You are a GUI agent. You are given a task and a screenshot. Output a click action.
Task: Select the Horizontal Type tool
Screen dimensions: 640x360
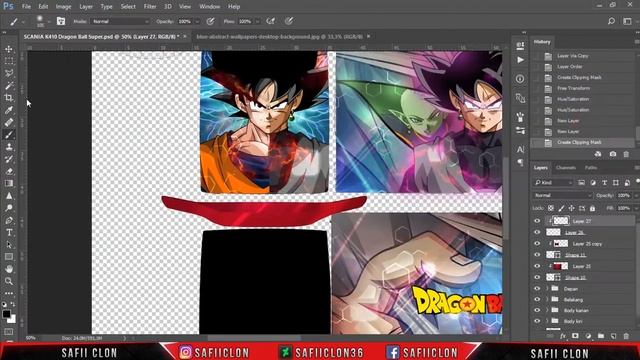click(x=9, y=233)
